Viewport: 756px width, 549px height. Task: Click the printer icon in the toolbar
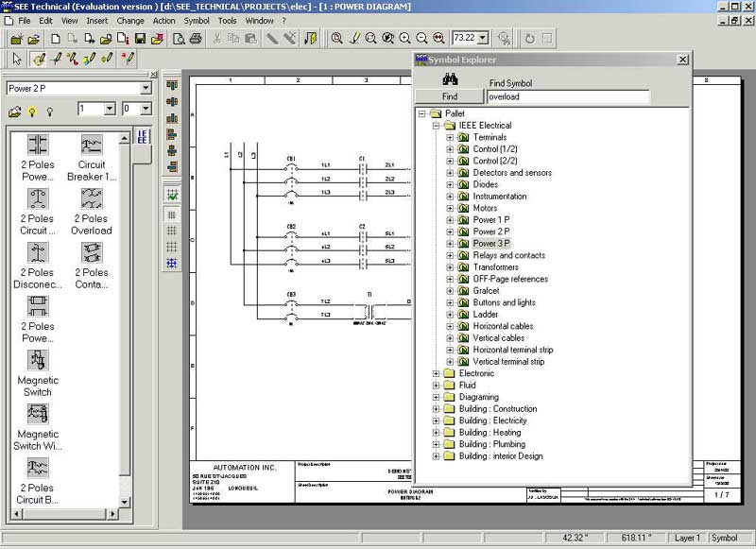[x=196, y=39]
